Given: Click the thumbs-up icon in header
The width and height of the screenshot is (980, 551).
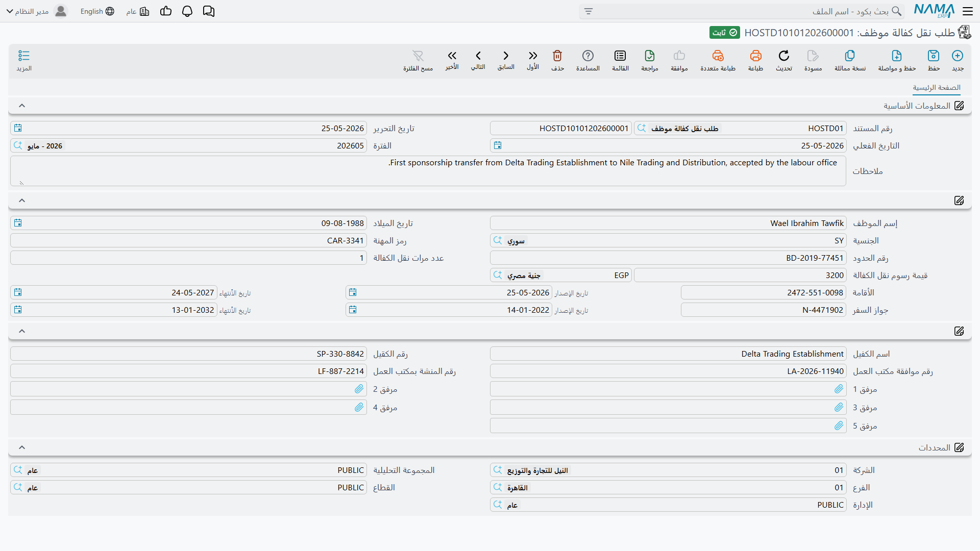Looking at the screenshot, I should 166,11.
